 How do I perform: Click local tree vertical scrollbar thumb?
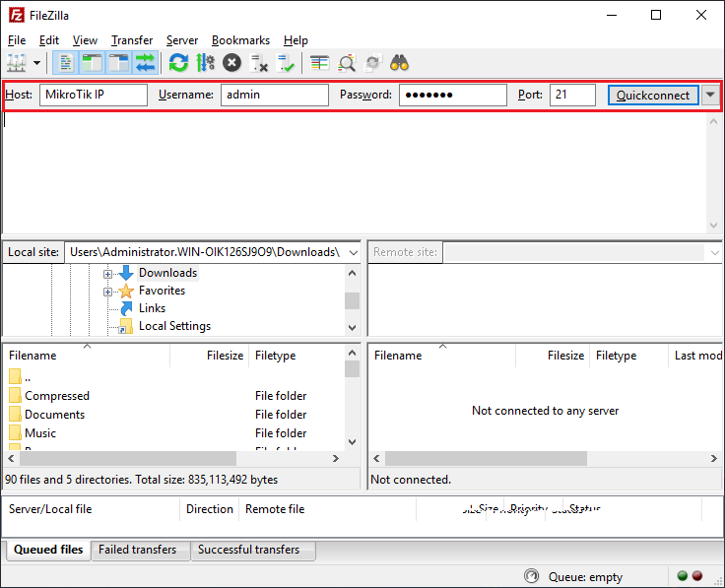pyautogui.click(x=352, y=301)
